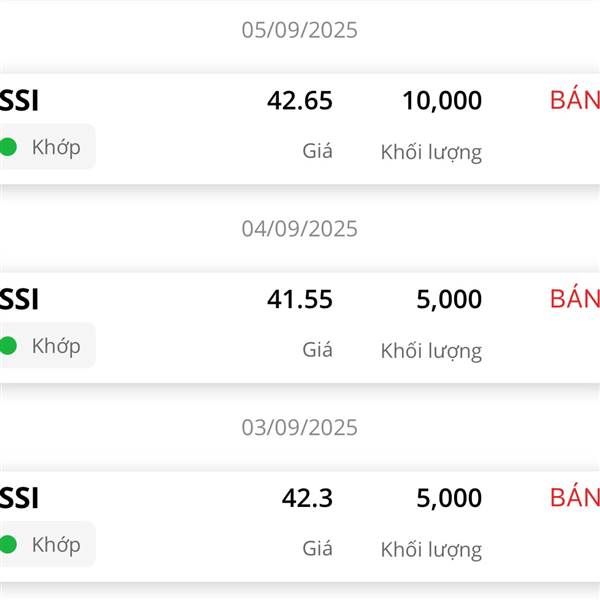The width and height of the screenshot is (600, 600).
Task: Open the SSI order dated 04/09/2025
Action: (300, 328)
